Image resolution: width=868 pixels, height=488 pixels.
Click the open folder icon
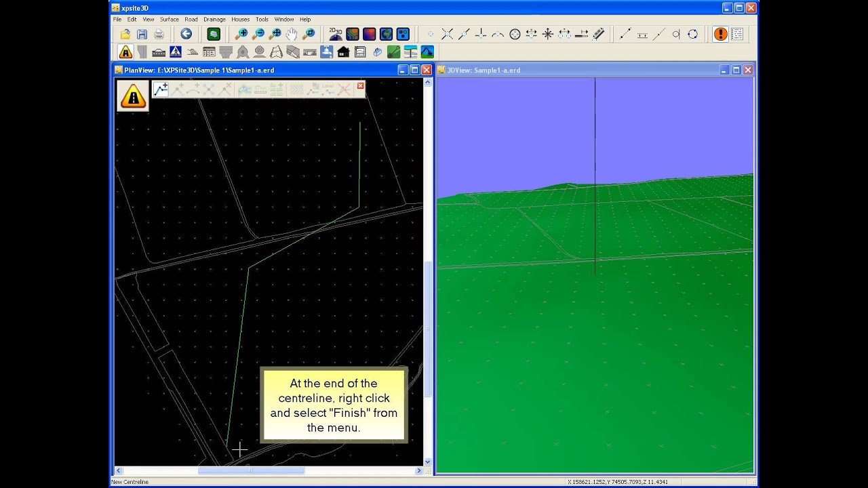coord(125,34)
